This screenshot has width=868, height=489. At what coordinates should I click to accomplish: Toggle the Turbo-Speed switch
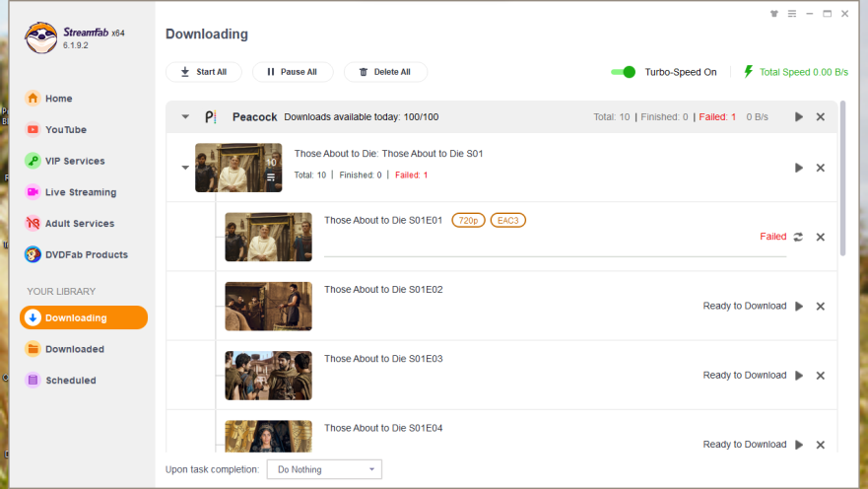[623, 72]
